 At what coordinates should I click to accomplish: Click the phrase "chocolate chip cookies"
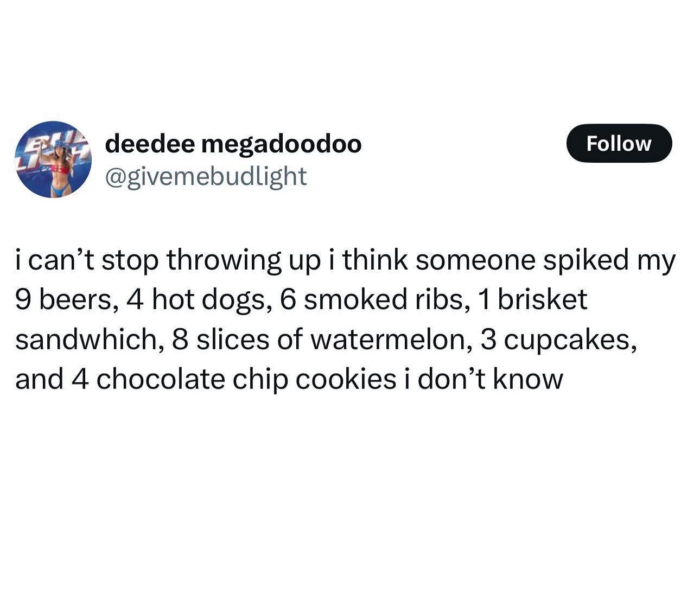[x=246, y=380]
